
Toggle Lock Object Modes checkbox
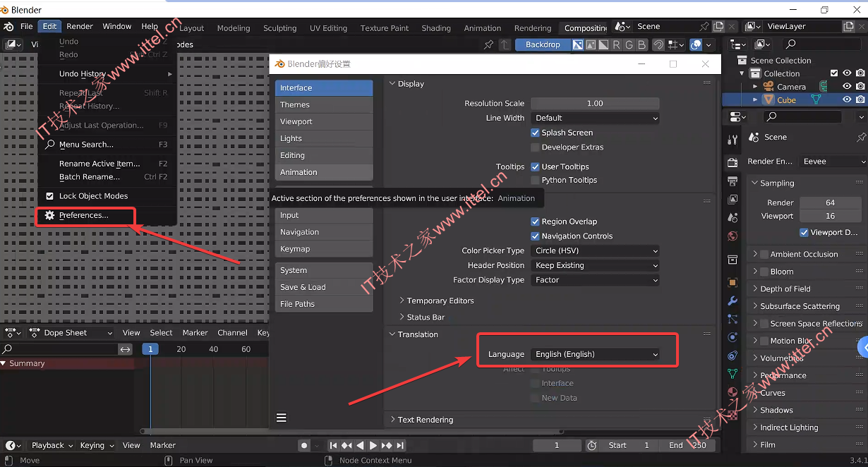point(50,196)
